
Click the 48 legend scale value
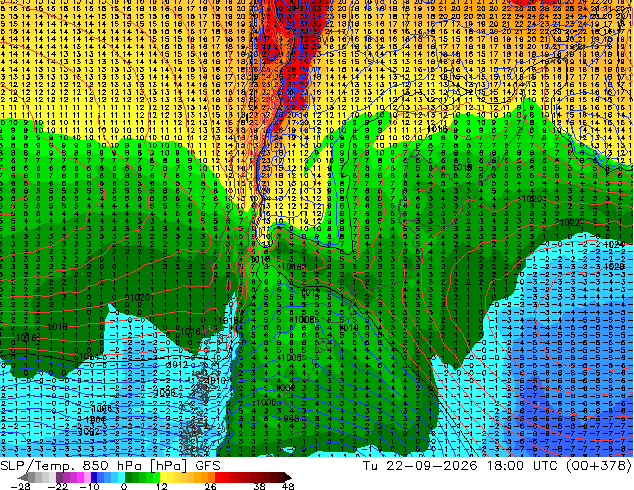click(x=288, y=486)
